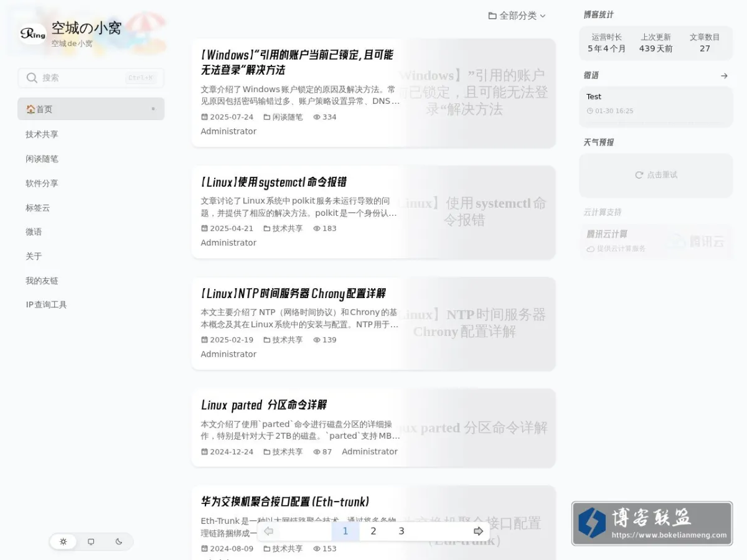This screenshot has height=560, width=747.
Task: Open the 全部分类 category dropdown
Action: [x=517, y=16]
